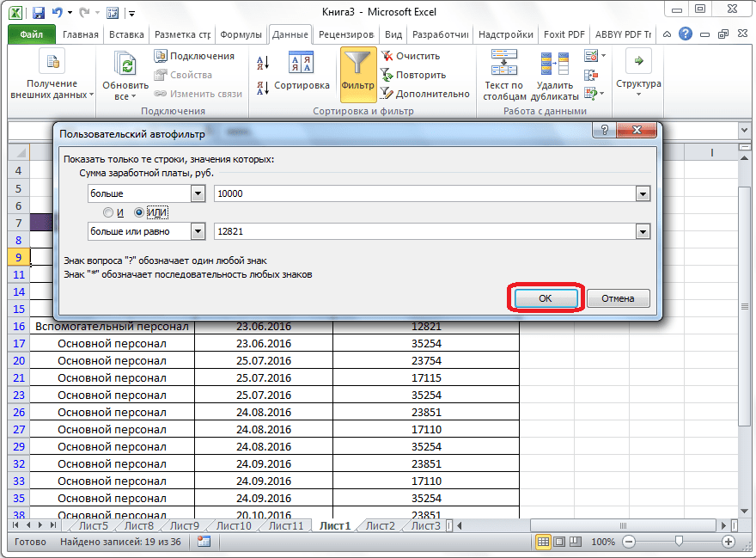Select the 'ИЛИ' radio button
756x558 pixels.
click(x=139, y=212)
